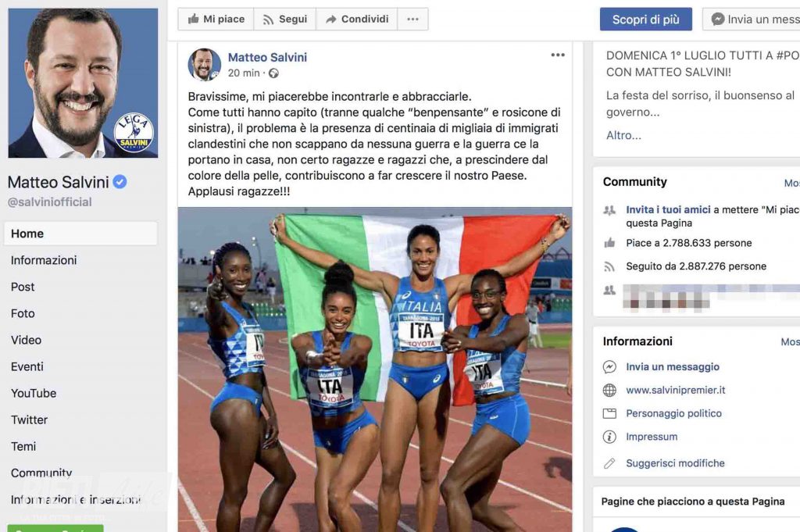Follow the page with Segui button
The image size is (800, 532).
[x=284, y=20]
